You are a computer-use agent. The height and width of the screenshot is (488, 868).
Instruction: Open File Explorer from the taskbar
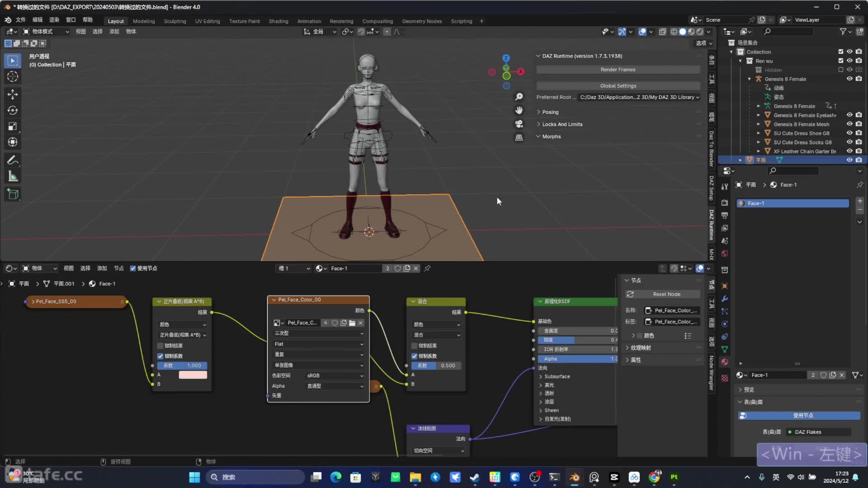coord(415,477)
